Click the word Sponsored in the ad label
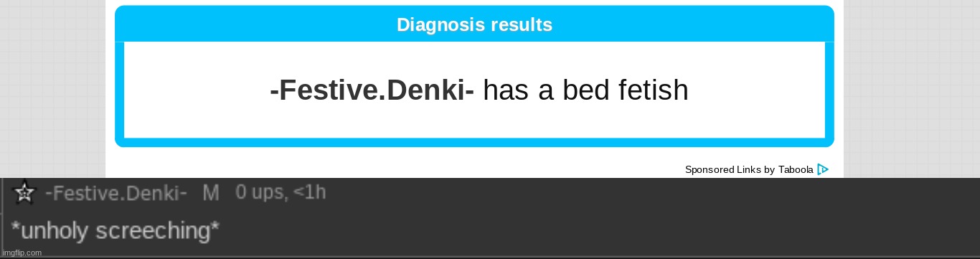This screenshot has width=980, height=259. 710,170
